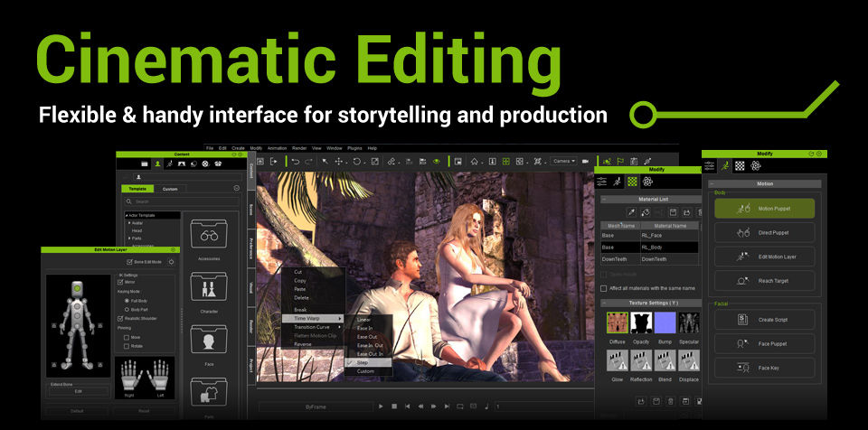Screen dimensions: 868x430
Task: Open the Accessories content folder
Action: coord(209,235)
